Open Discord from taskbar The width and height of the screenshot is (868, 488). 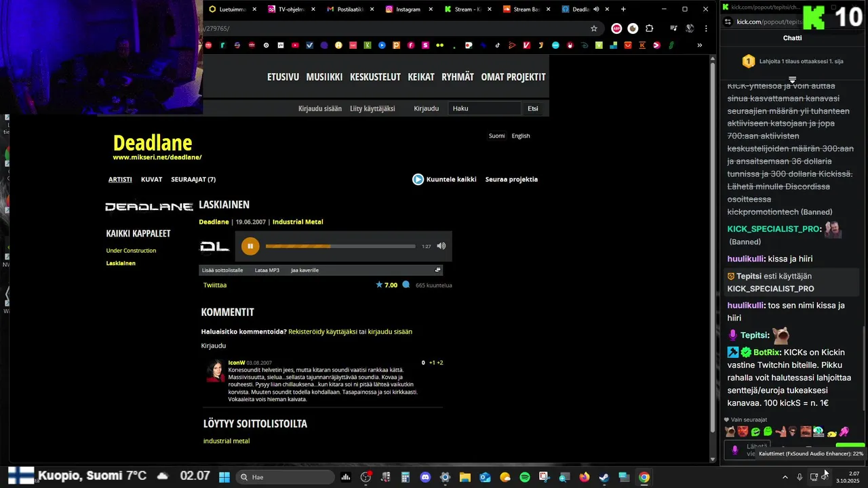(425, 477)
